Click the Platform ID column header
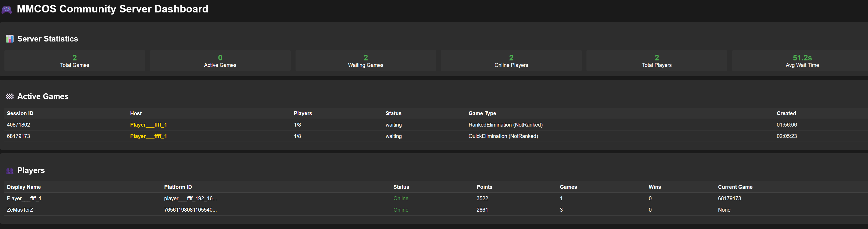This screenshot has width=868, height=229. tap(178, 187)
